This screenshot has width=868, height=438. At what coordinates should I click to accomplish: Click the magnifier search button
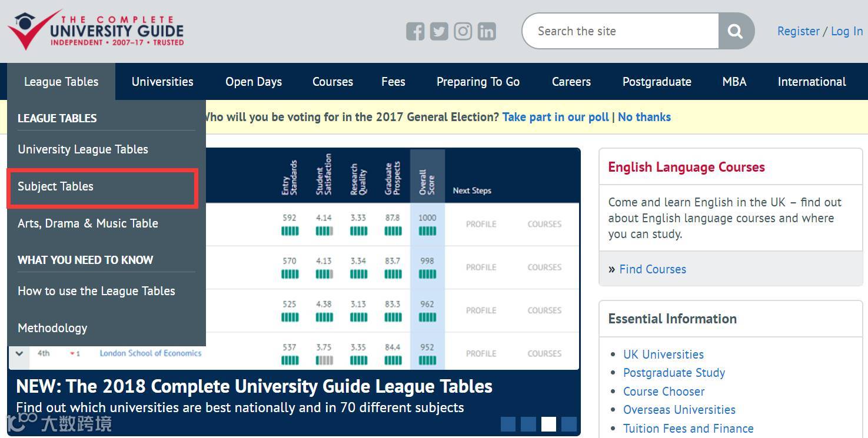click(x=736, y=31)
